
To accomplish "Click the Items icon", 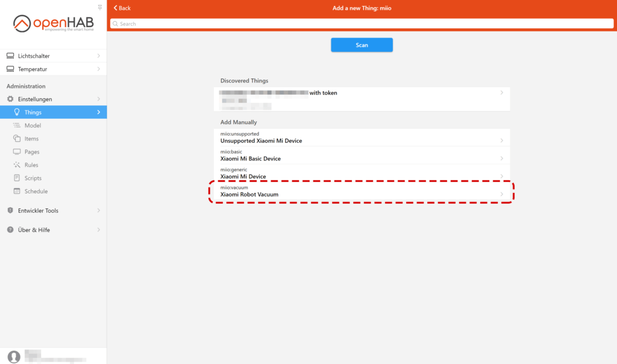I will (x=16, y=139).
